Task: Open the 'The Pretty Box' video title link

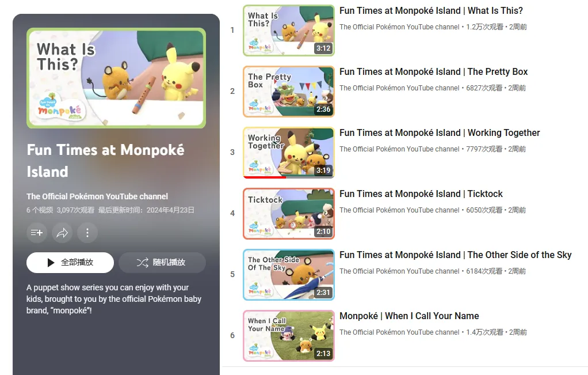Action: point(433,71)
